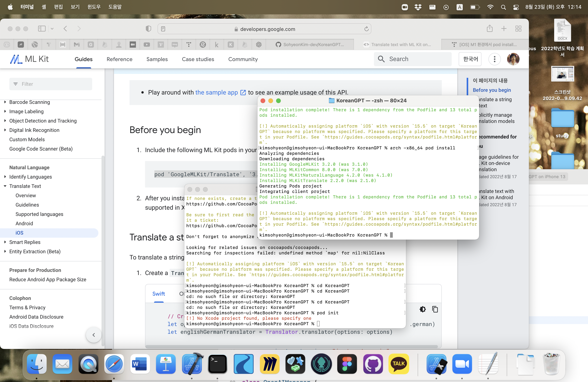Collapse the left navigation panel

click(94, 335)
